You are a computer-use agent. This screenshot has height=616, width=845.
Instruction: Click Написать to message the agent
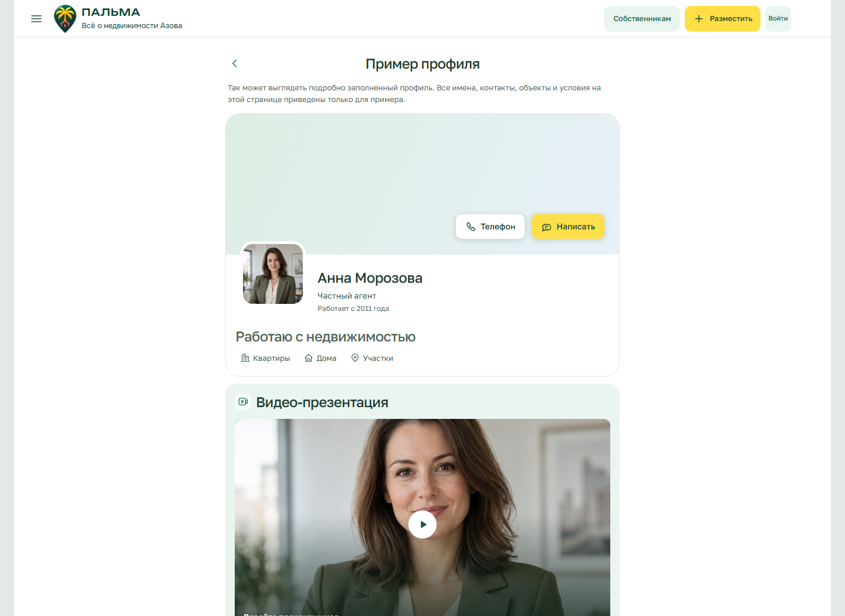568,226
